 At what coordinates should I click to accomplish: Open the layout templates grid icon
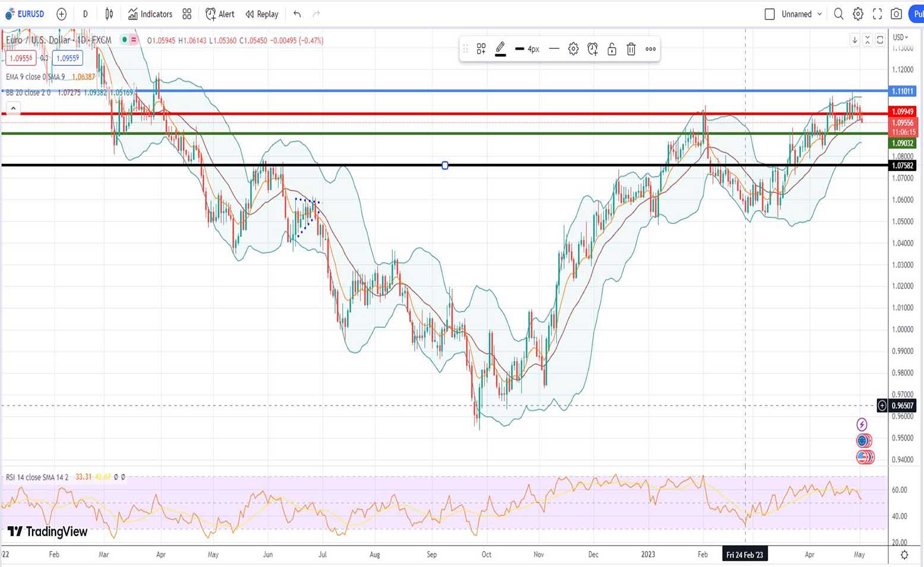[x=187, y=14]
